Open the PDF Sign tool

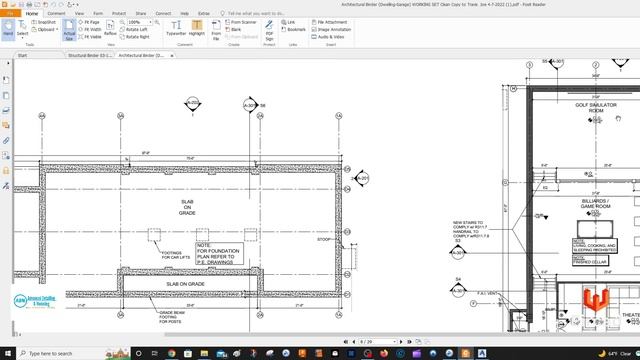pyautogui.click(x=269, y=30)
